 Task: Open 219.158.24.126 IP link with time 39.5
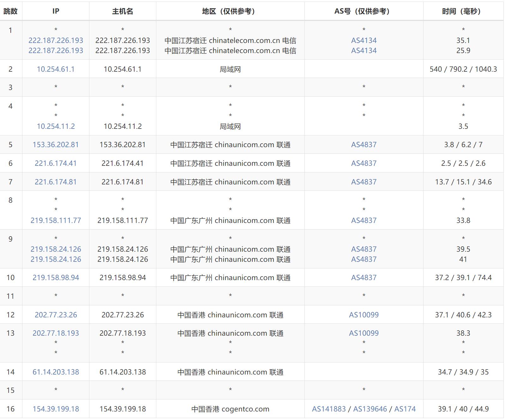[x=56, y=249]
